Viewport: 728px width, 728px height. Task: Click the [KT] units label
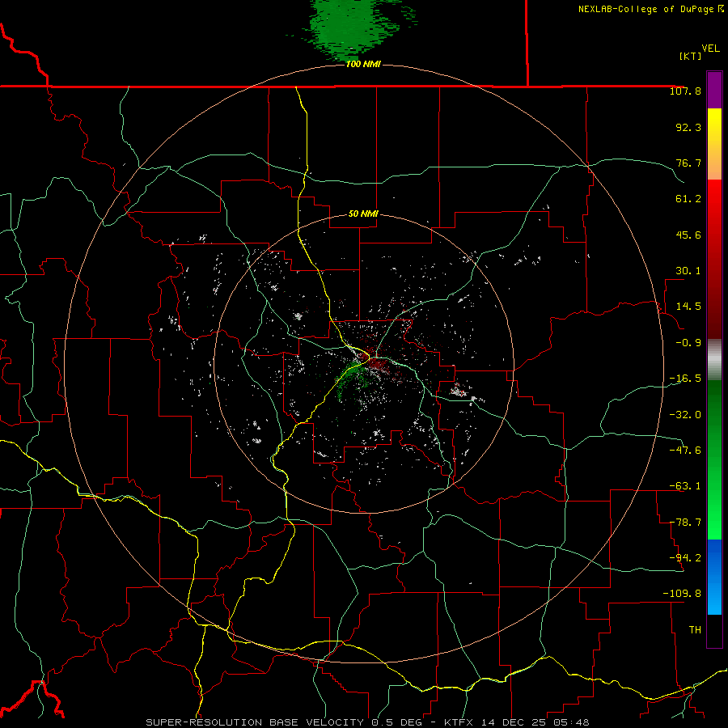click(x=691, y=56)
